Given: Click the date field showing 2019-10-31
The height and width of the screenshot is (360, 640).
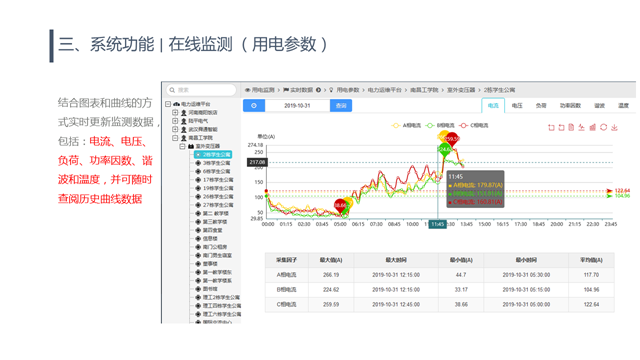Looking at the screenshot, I should pyautogui.click(x=297, y=105).
